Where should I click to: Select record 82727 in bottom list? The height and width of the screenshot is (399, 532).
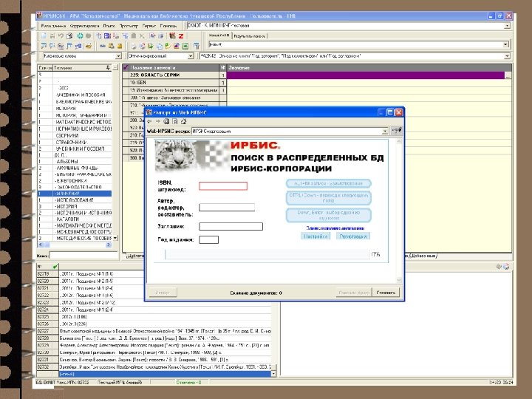pos(154,331)
